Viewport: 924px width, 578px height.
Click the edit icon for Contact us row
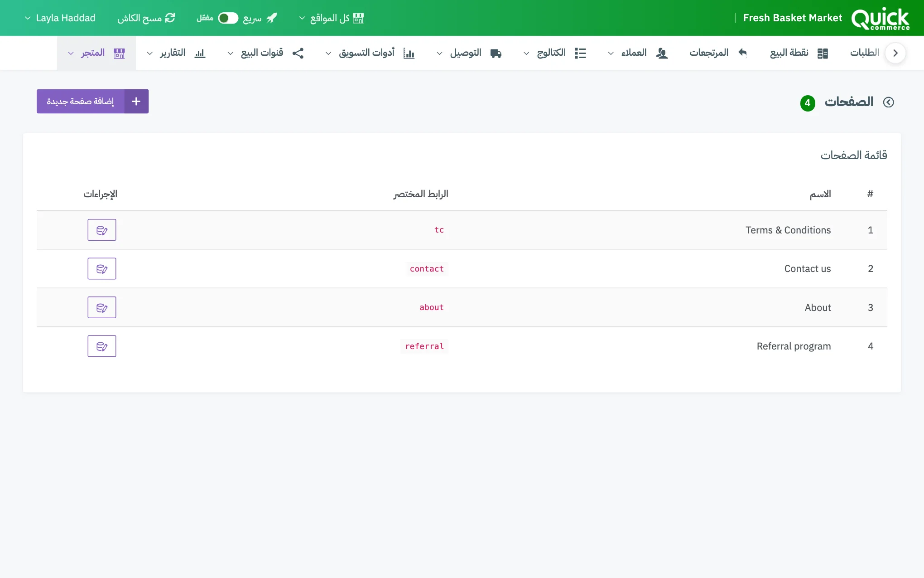[x=102, y=268]
